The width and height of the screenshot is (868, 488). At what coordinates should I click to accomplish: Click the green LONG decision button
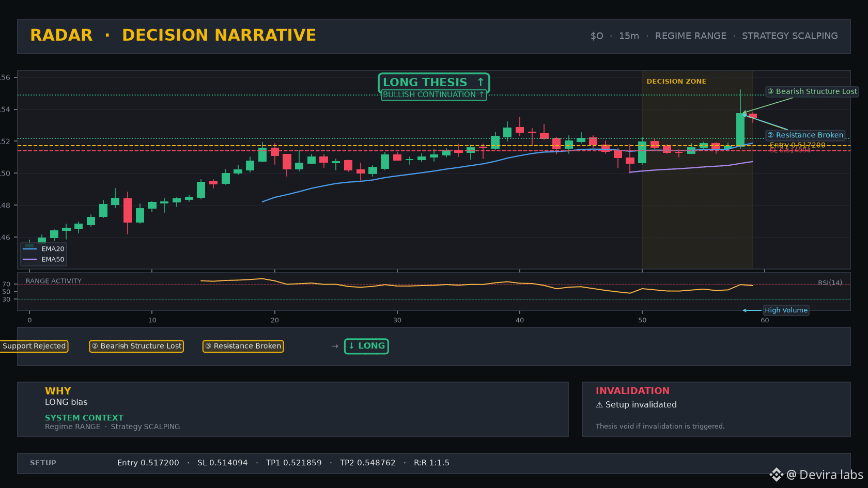[x=366, y=346]
